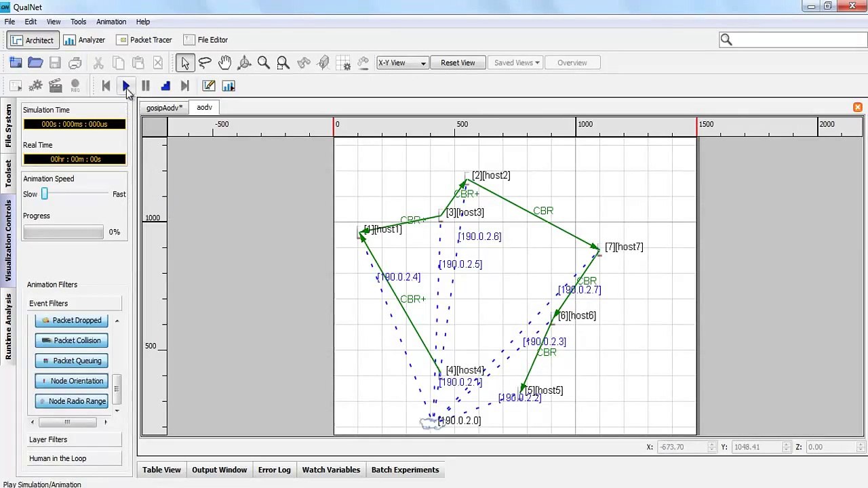Increment the Z coordinate stepper

tap(861, 445)
